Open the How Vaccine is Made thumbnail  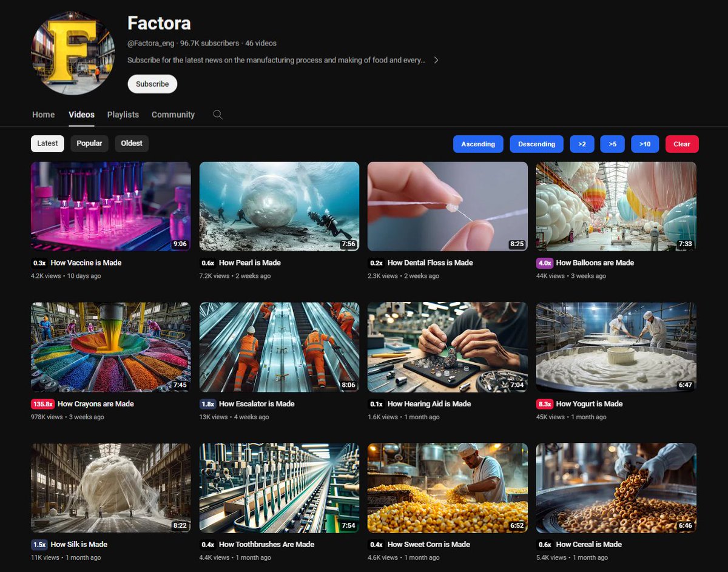click(111, 206)
